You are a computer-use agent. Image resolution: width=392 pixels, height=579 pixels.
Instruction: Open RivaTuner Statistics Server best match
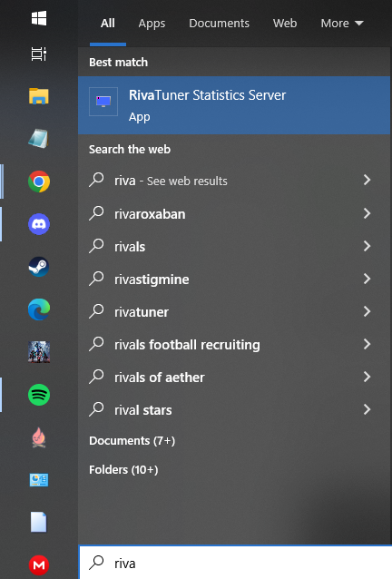(234, 105)
